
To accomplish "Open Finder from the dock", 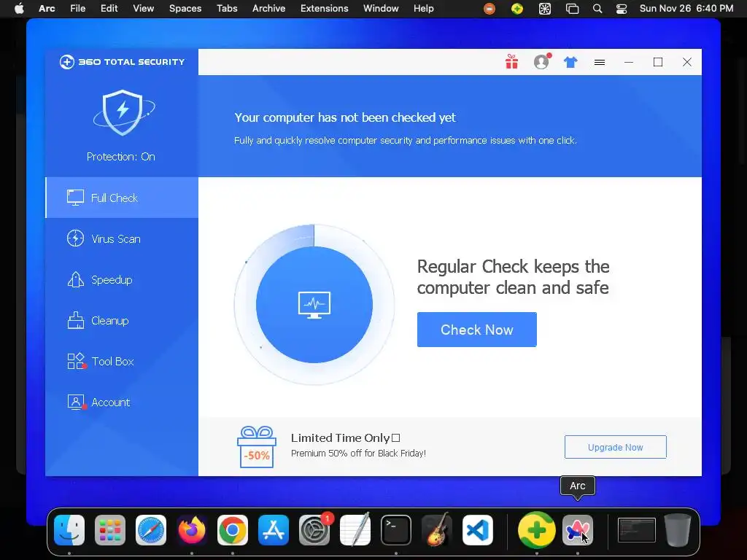I will (x=69, y=530).
